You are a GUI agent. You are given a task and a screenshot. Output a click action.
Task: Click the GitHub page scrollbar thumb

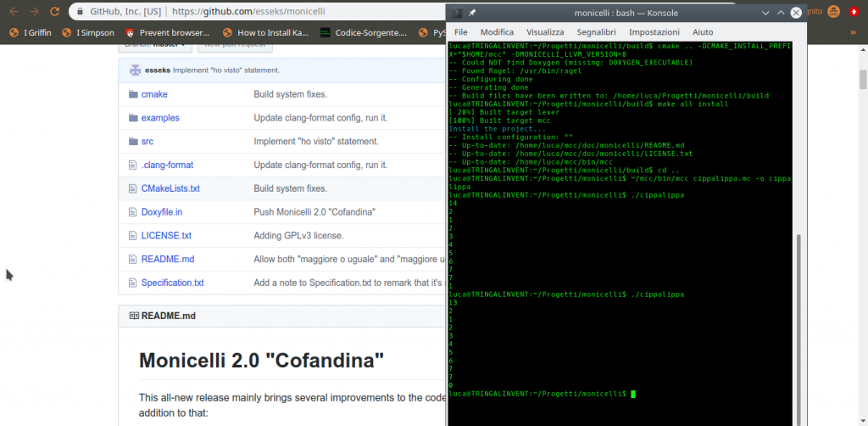tap(862, 79)
